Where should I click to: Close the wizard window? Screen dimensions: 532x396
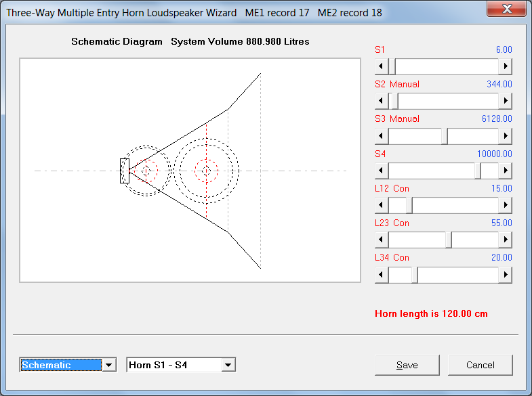tap(507, 9)
